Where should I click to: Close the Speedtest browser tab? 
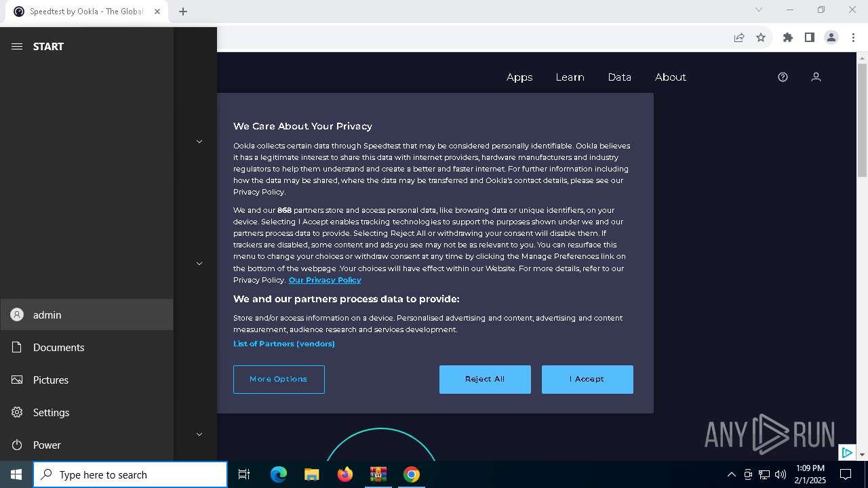(157, 12)
